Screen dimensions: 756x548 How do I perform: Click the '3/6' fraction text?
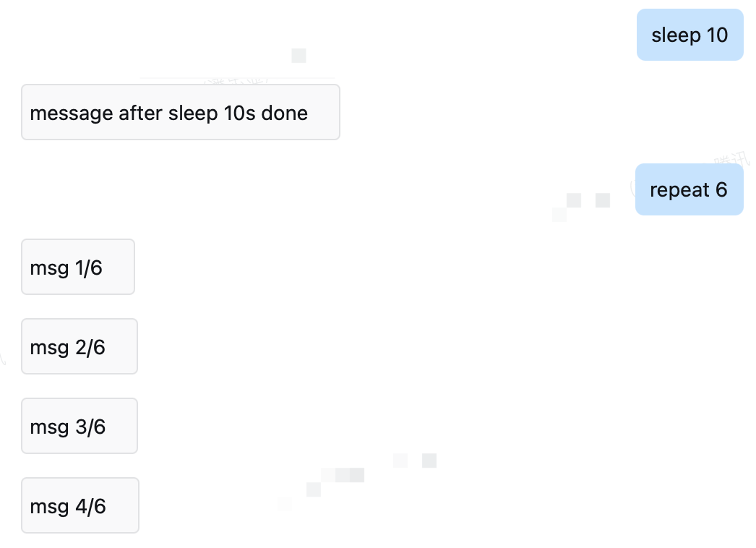click(x=90, y=427)
